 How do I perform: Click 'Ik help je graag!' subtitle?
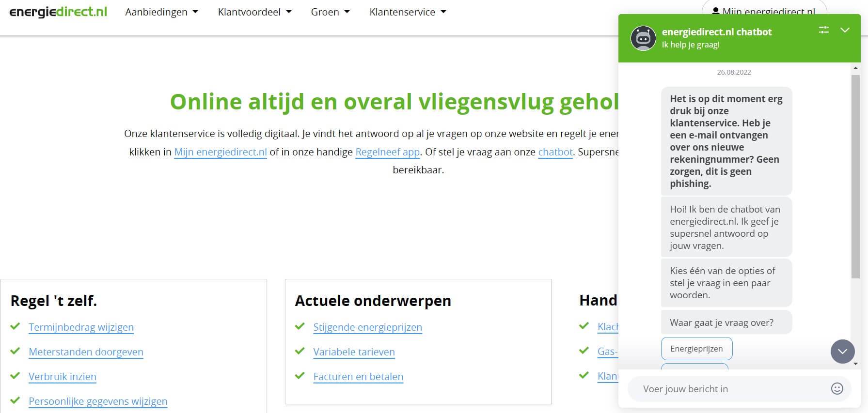click(690, 45)
